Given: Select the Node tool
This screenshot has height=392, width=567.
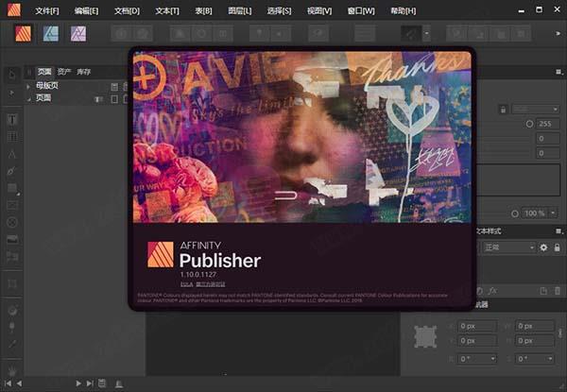Looking at the screenshot, I should tap(12, 93).
